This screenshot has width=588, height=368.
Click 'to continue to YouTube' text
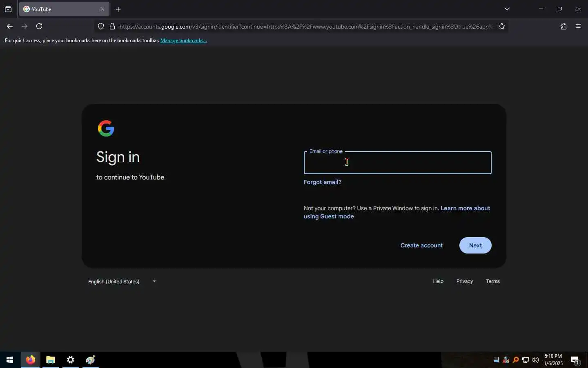[x=130, y=177]
